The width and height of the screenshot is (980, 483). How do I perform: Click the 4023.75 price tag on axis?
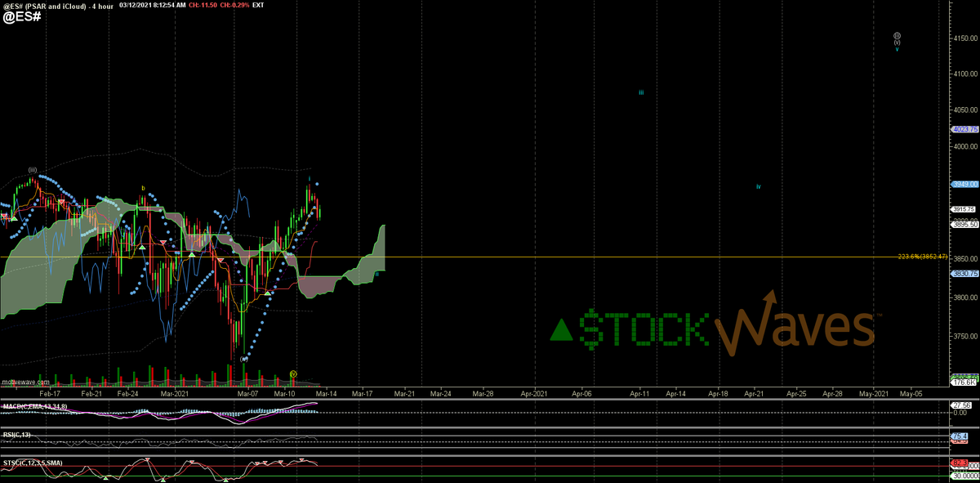964,129
